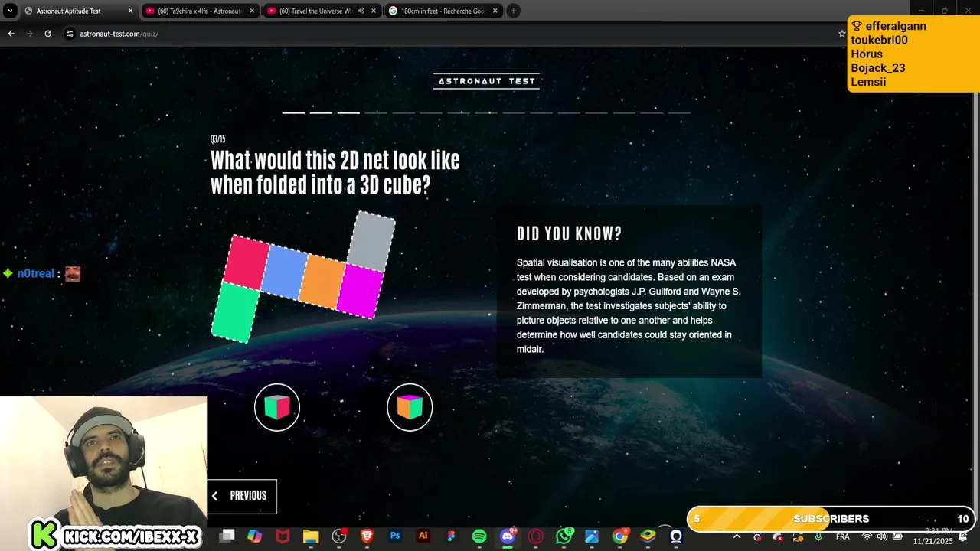Open Illustrator from the taskbar

click(x=423, y=536)
